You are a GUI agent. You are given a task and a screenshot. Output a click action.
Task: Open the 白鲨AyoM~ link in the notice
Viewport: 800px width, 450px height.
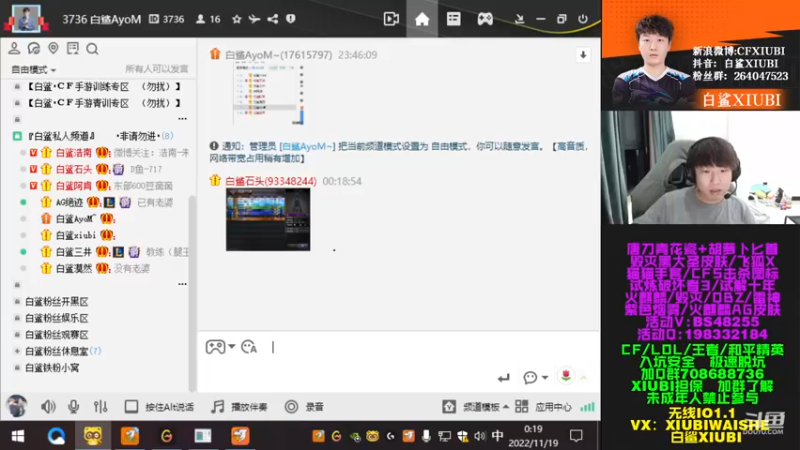tap(308, 146)
